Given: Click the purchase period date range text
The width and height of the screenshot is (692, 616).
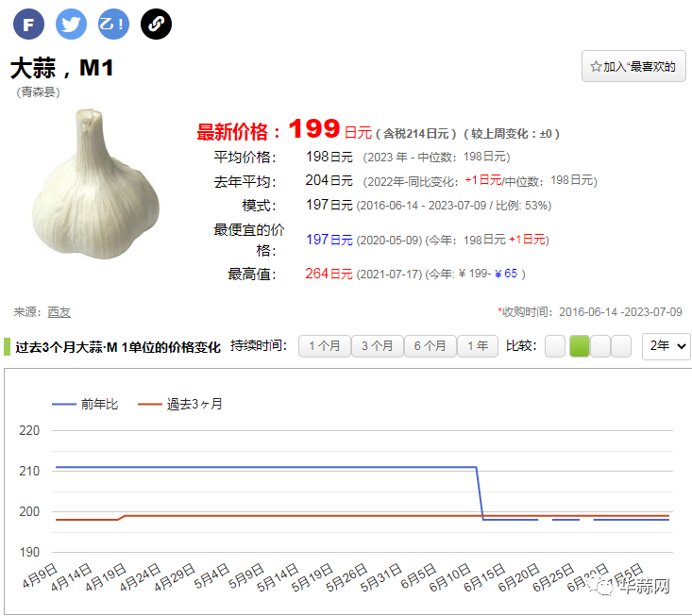Looking at the screenshot, I should pyautogui.click(x=620, y=312).
